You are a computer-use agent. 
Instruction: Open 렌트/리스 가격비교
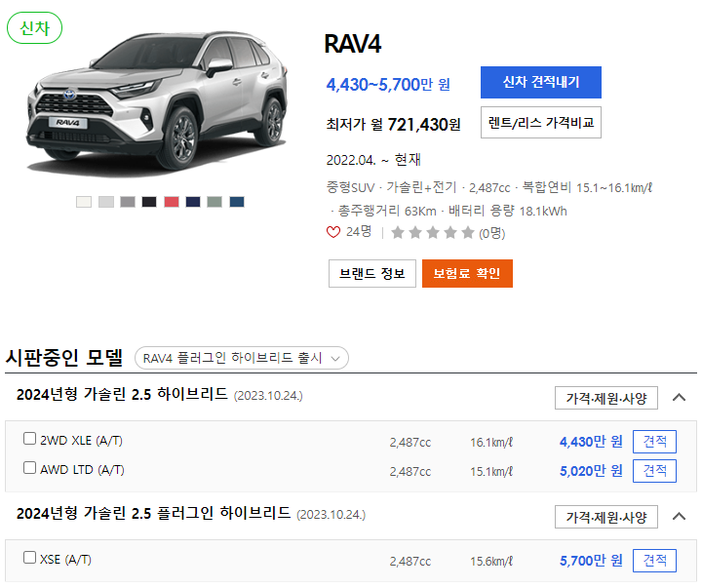tap(541, 122)
